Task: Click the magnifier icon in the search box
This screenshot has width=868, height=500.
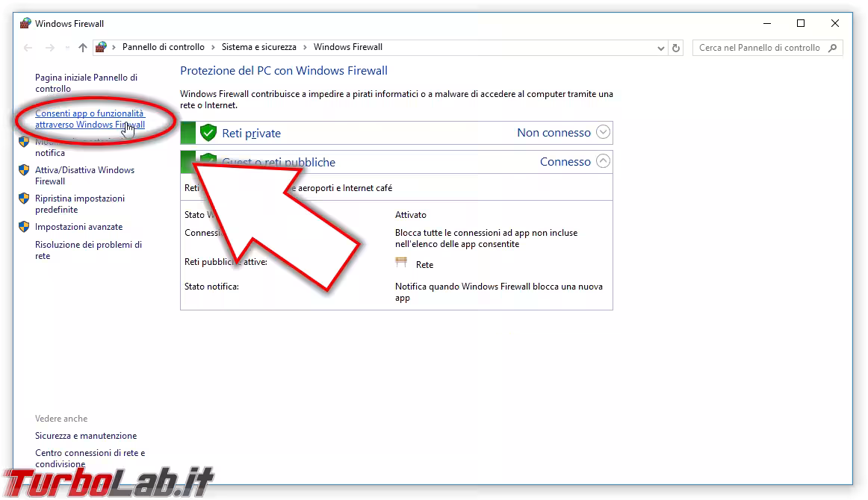Action: click(x=833, y=48)
